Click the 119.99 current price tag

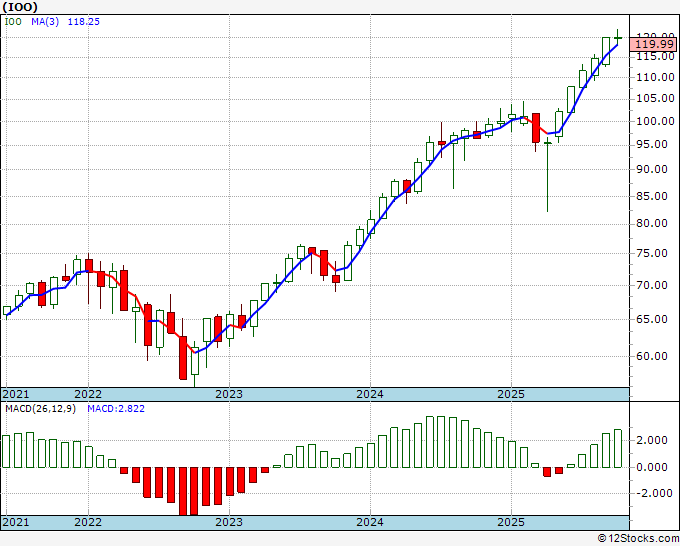point(654,44)
